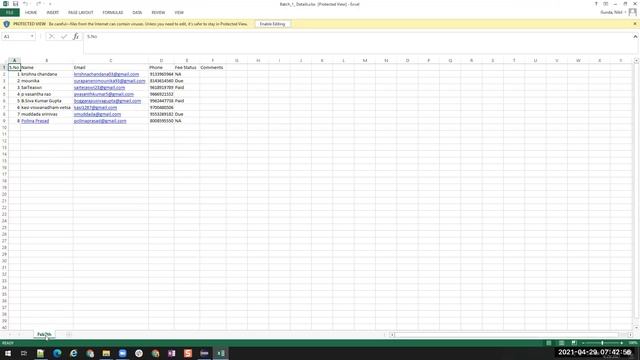Switch to the VIEW tab
Image resolution: width=640 pixels, height=360 pixels.
(x=179, y=13)
